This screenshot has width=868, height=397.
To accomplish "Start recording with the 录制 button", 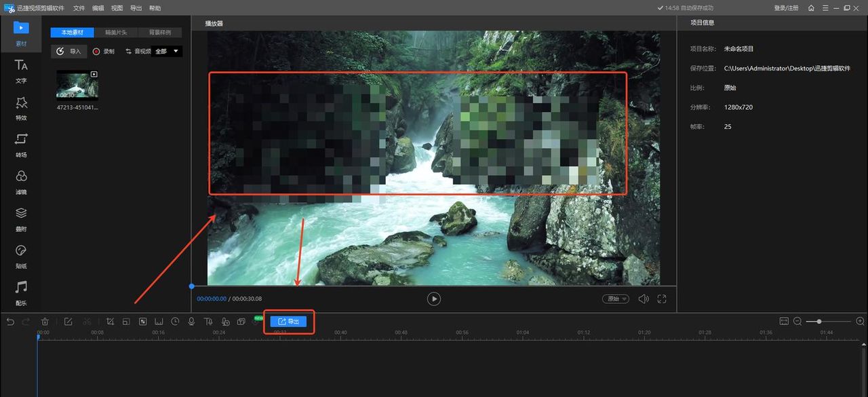I will [104, 52].
